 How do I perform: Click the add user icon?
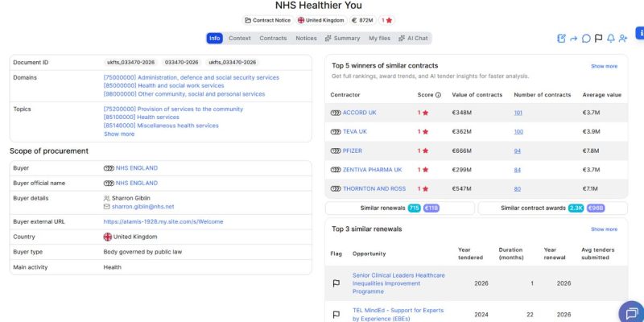(623, 38)
